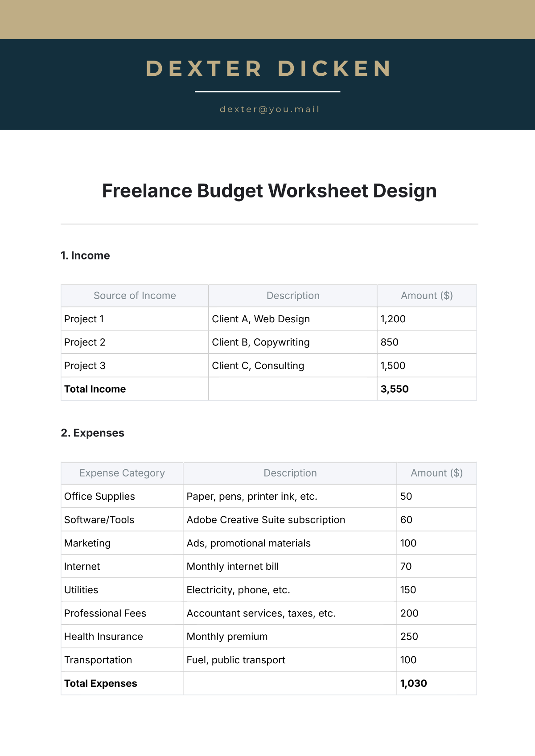Select the Source of Income column header

click(x=135, y=296)
